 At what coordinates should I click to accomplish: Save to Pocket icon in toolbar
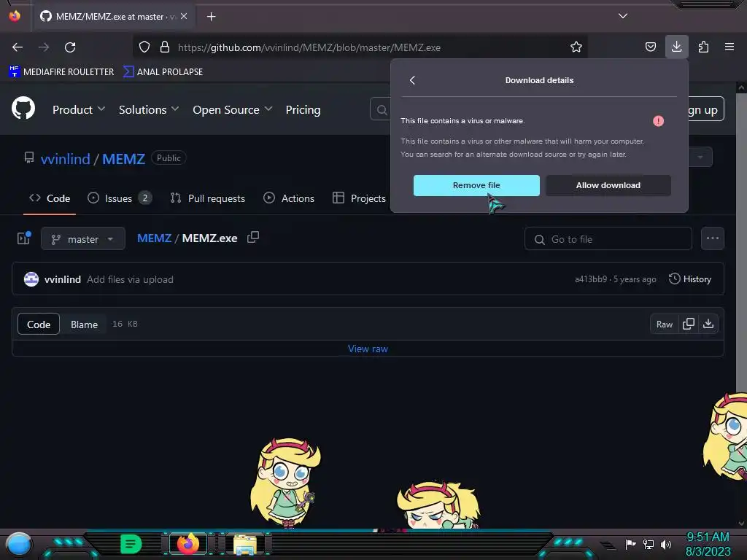650,47
